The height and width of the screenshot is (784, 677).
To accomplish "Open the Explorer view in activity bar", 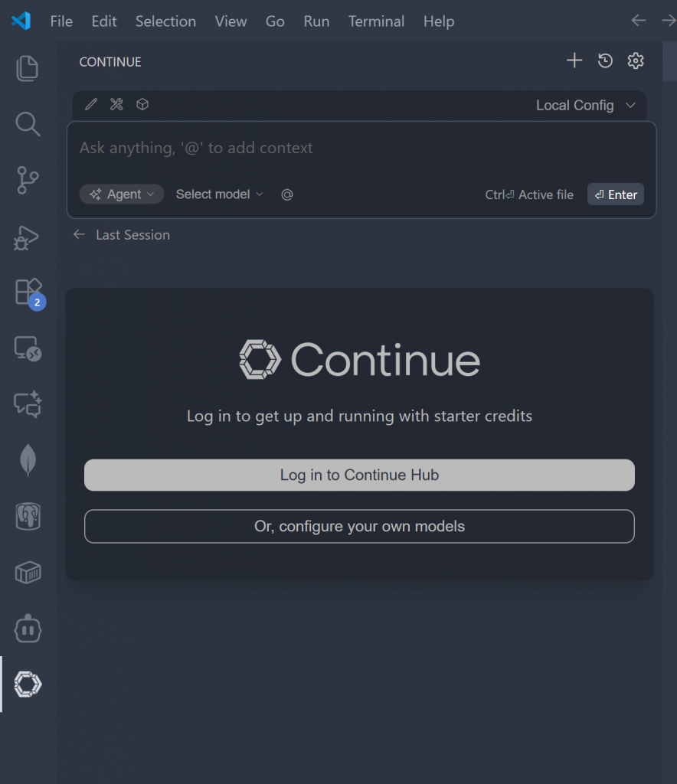I will click(x=28, y=68).
